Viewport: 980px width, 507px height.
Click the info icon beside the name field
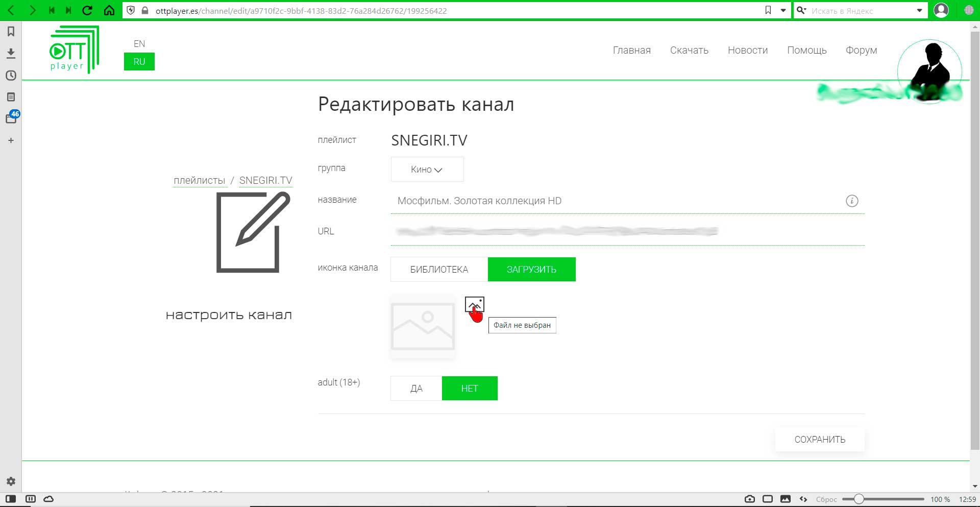pyautogui.click(x=852, y=201)
